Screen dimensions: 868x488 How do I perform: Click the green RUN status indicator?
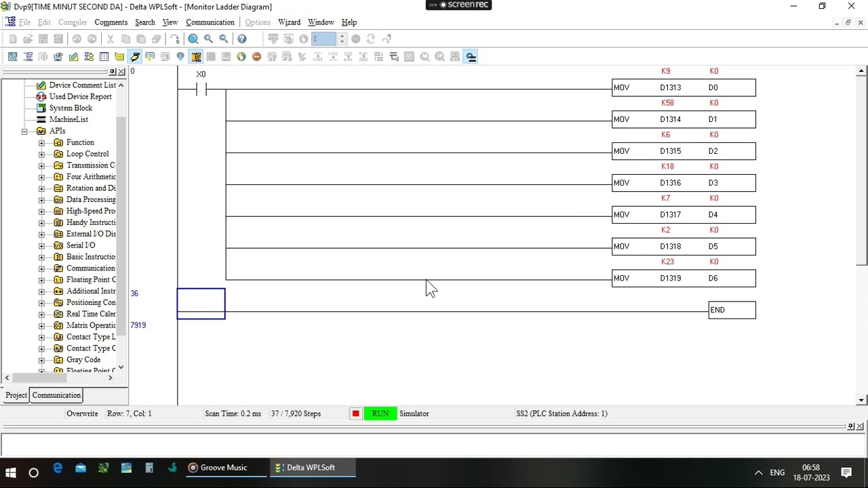pyautogui.click(x=380, y=413)
